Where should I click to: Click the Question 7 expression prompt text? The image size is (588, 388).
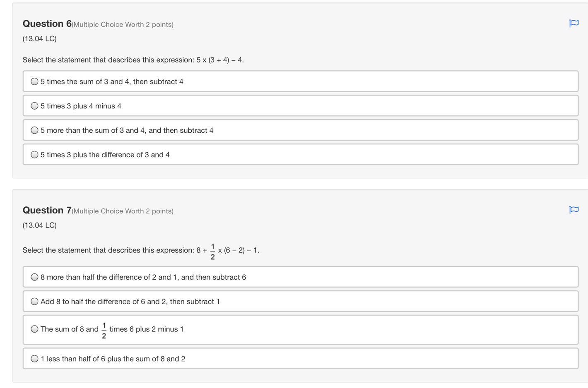(108, 250)
